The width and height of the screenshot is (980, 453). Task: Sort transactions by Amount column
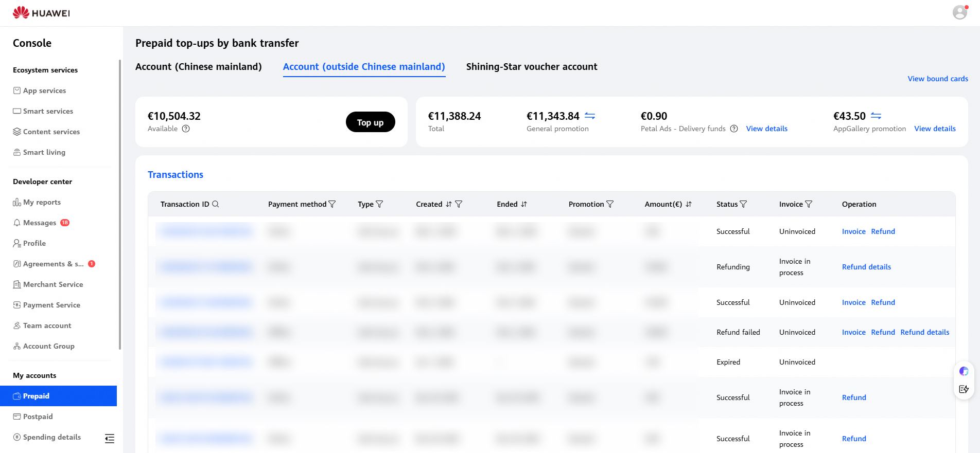689,204
